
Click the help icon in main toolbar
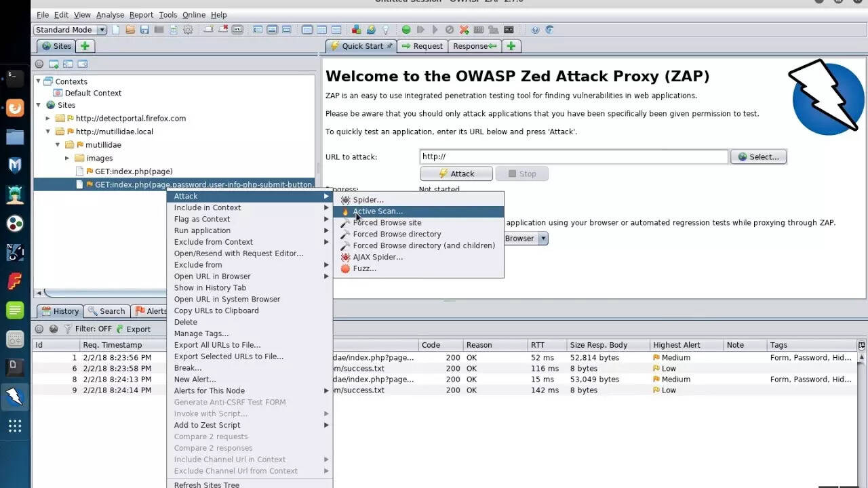pyautogui.click(x=535, y=30)
